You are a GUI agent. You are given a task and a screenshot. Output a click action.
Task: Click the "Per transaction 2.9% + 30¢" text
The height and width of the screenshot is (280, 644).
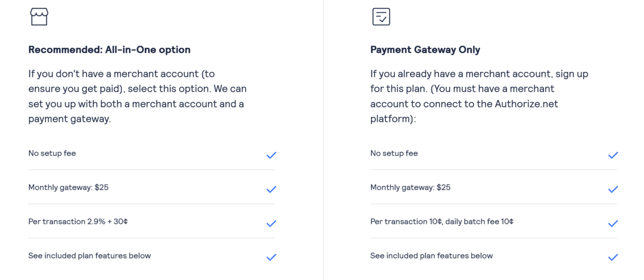pyautogui.click(x=78, y=222)
